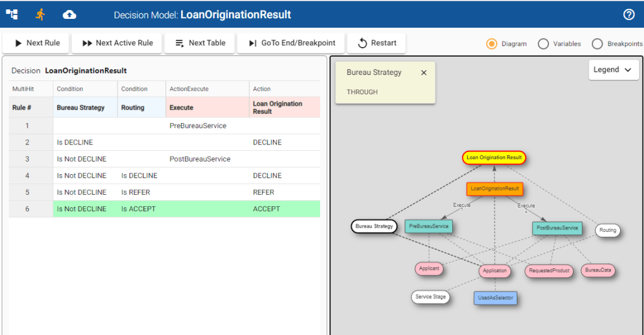Restart the decision model execution
The width and height of the screenshot is (644, 335).
[377, 43]
